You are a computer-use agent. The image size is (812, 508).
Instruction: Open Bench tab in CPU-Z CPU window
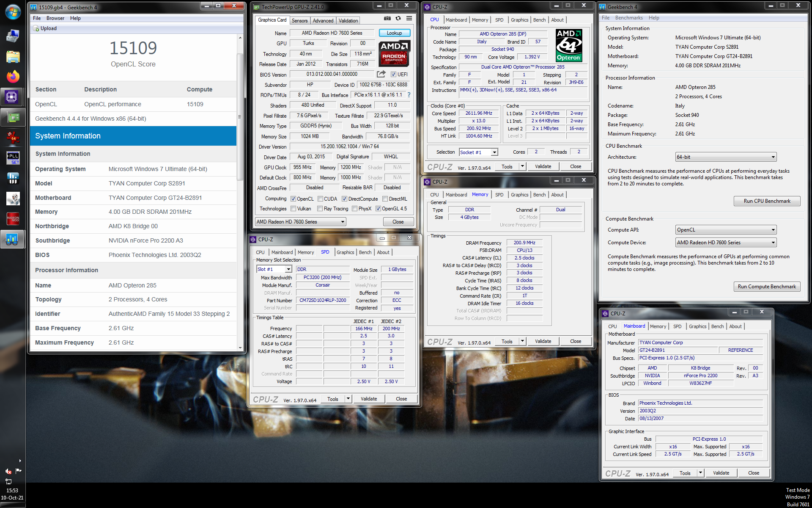(539, 20)
